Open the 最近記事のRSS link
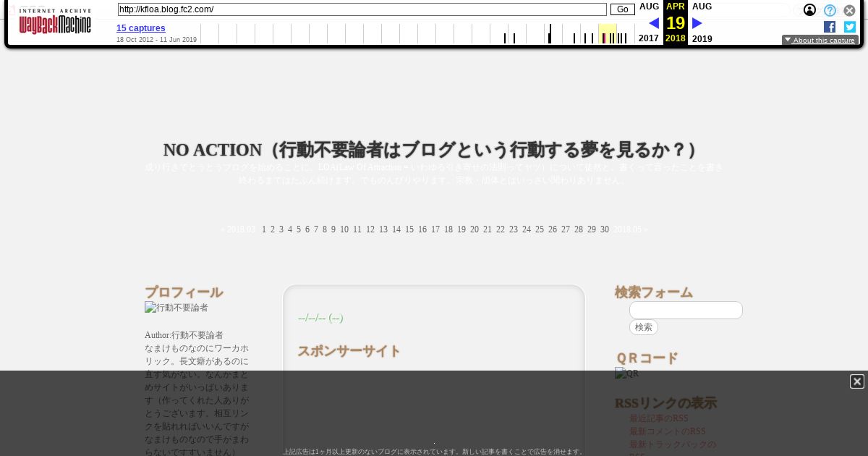 pos(658,418)
